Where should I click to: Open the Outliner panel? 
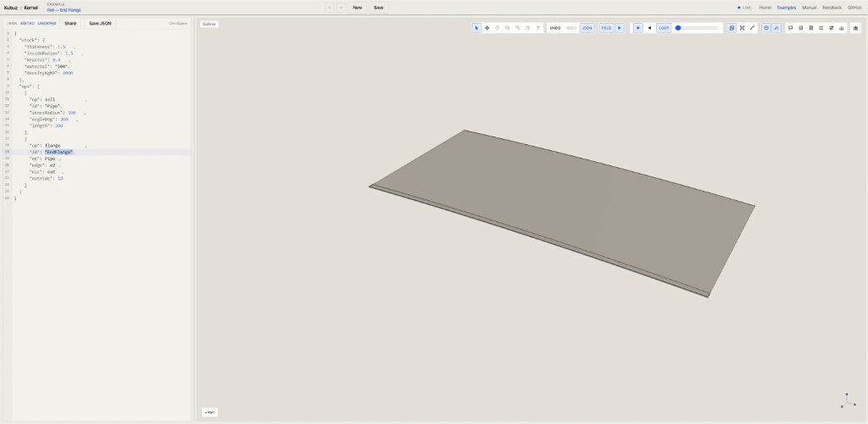point(209,25)
